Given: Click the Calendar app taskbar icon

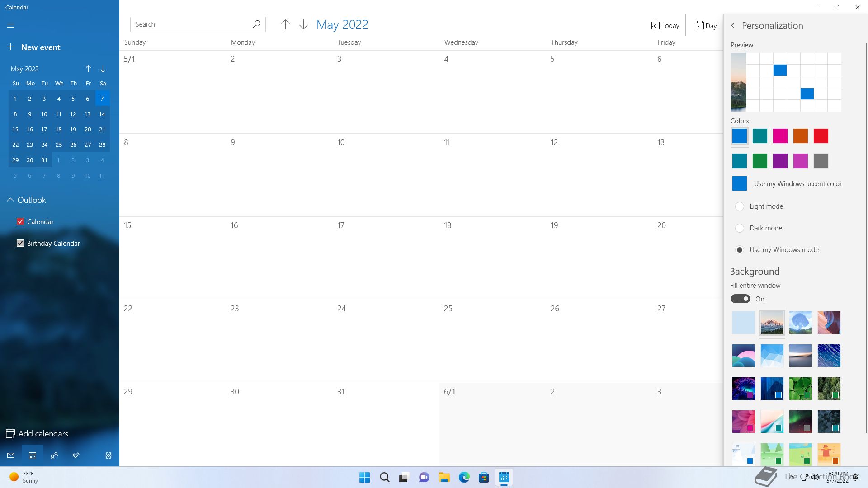Looking at the screenshot, I should click(x=504, y=478).
